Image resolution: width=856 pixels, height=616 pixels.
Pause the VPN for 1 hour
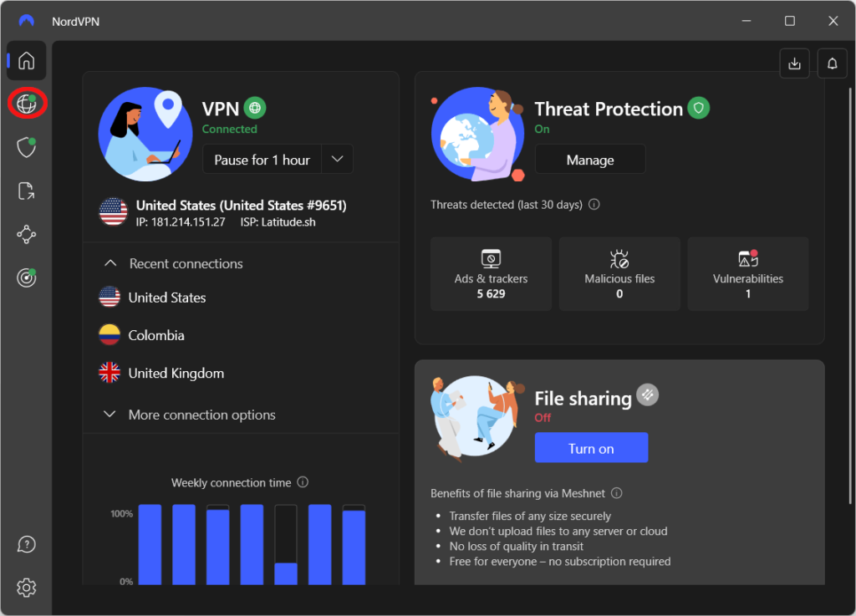click(262, 160)
